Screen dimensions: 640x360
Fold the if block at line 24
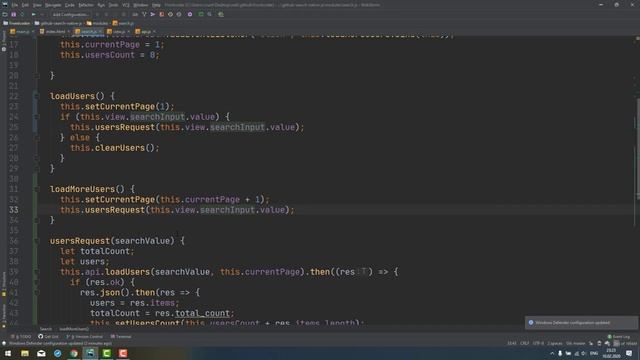coord(36,117)
